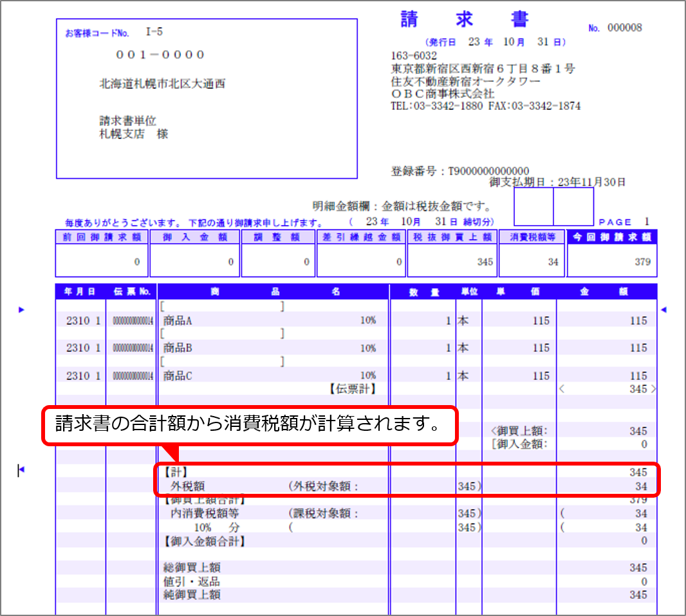Click the [御入金額: label in detail area
Screen dimensions: 686x616
coord(519,444)
